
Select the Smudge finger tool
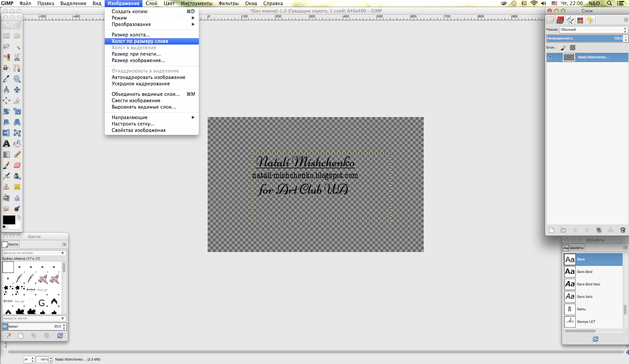[x=7, y=209]
